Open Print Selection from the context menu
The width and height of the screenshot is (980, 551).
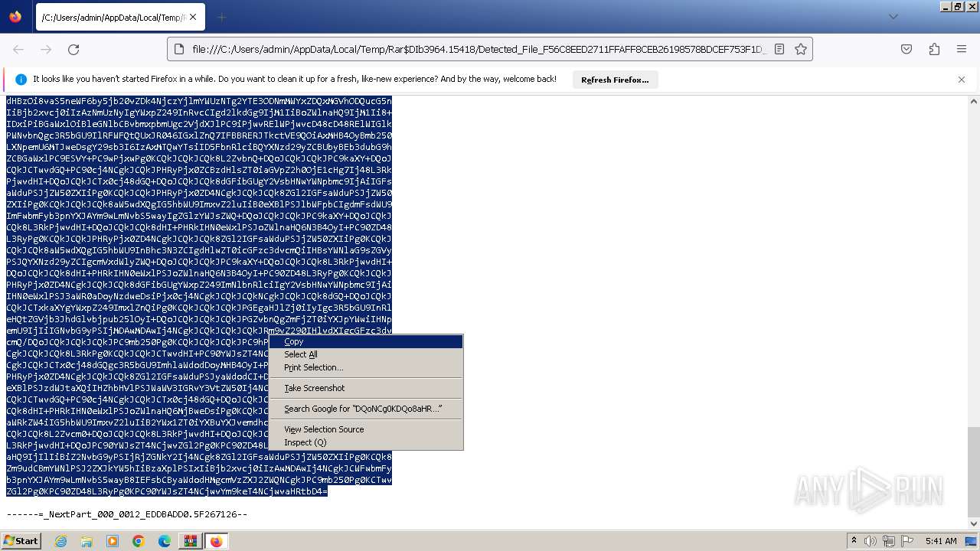coord(366,367)
